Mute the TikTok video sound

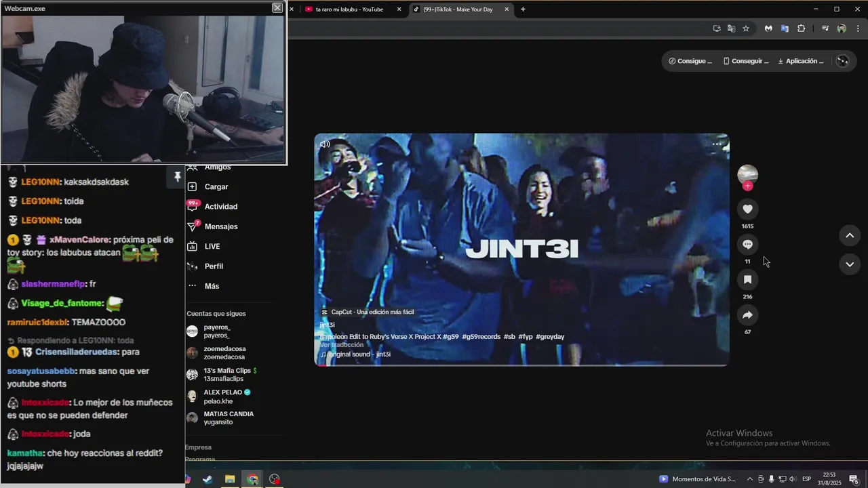click(325, 144)
